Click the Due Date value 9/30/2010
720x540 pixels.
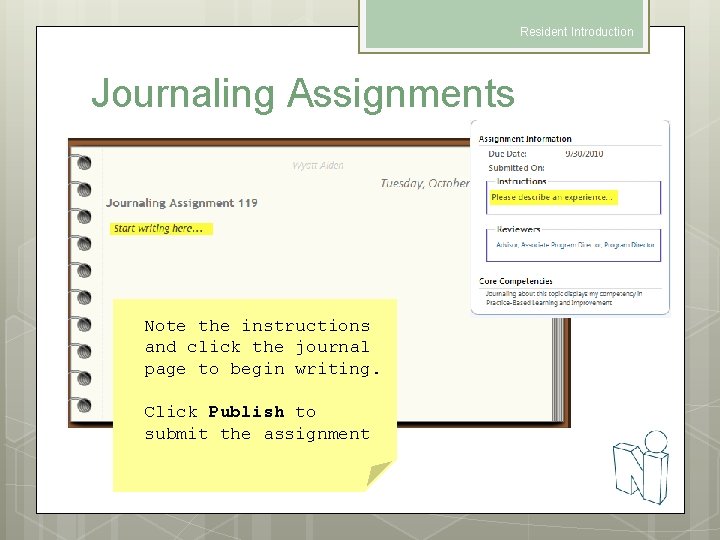click(584, 154)
